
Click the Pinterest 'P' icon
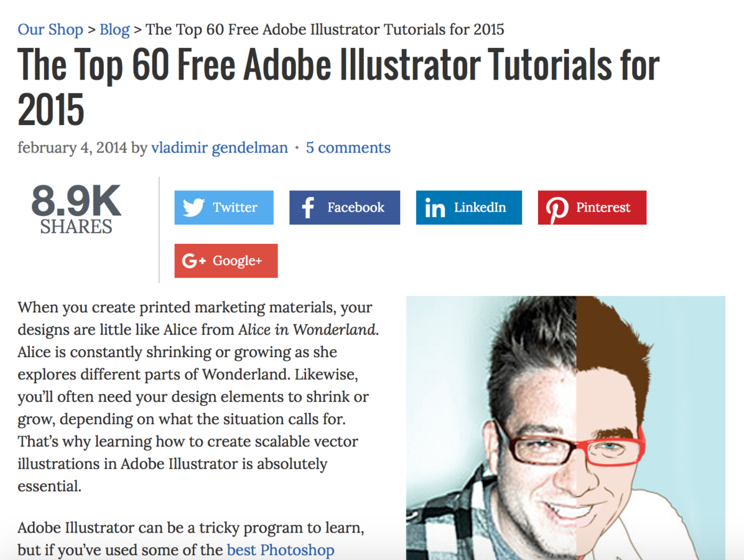557,209
